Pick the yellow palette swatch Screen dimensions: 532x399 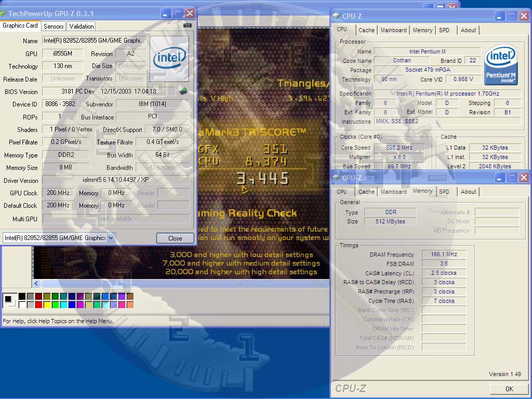[47, 304]
